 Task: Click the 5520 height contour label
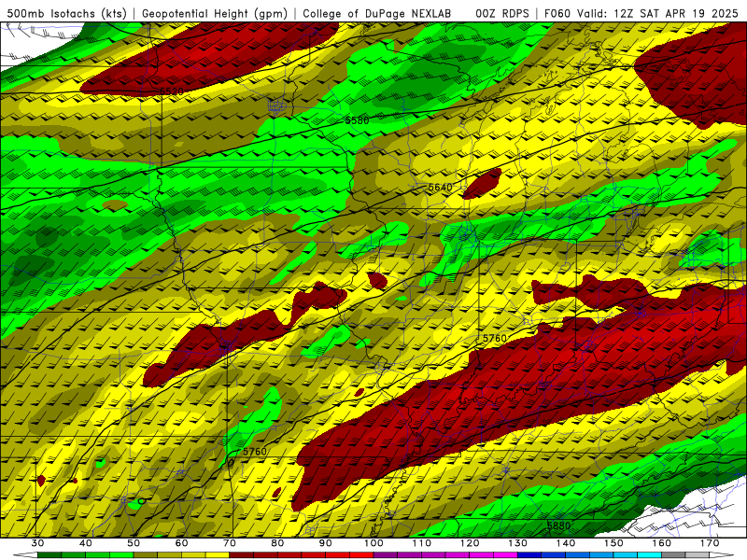pos(172,91)
